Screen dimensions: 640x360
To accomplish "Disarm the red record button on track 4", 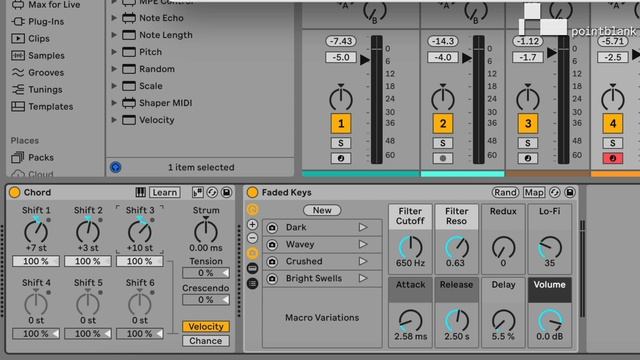I will (613, 158).
